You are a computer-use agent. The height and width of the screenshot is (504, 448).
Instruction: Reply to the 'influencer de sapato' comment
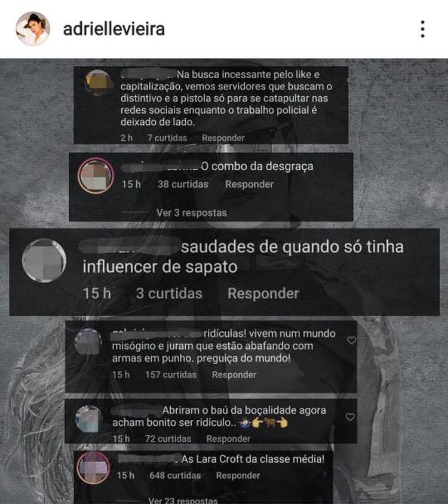(x=263, y=293)
